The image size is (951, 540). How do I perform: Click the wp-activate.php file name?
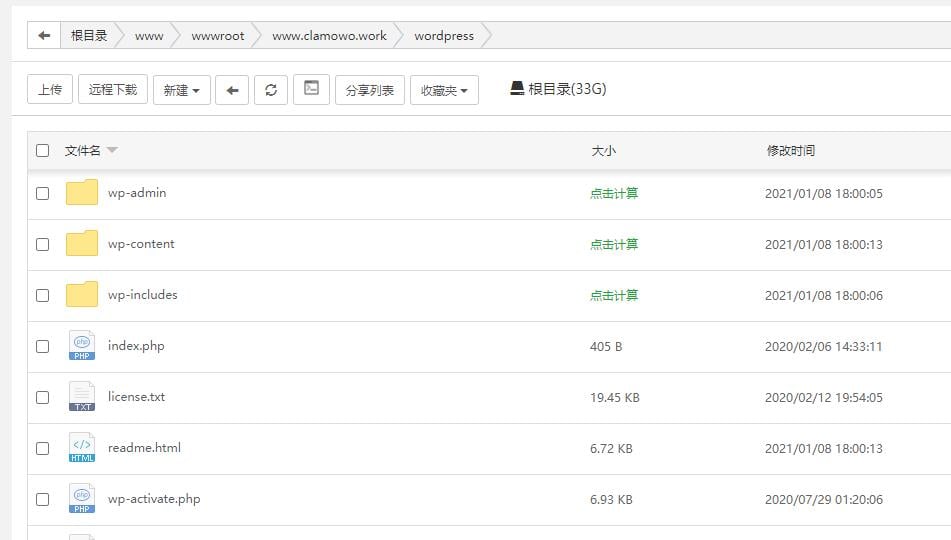pos(154,499)
